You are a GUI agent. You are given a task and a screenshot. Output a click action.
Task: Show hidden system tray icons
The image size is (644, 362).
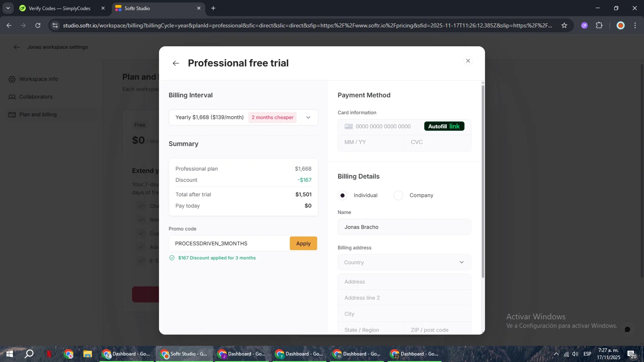[x=556, y=354]
